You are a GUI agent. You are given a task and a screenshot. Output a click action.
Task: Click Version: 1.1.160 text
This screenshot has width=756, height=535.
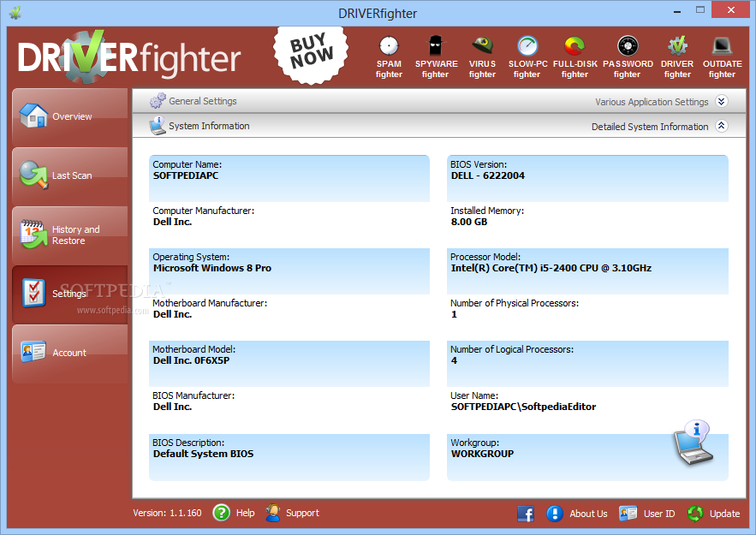pos(167,514)
